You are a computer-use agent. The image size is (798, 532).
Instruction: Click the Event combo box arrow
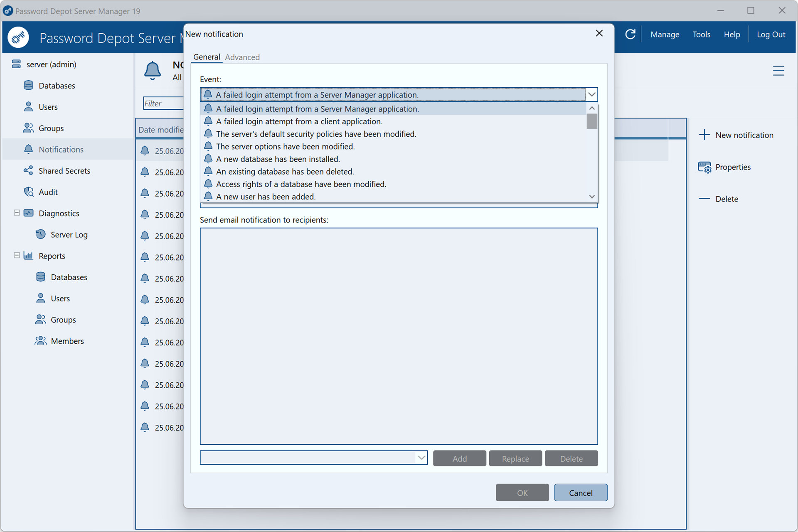591,95
